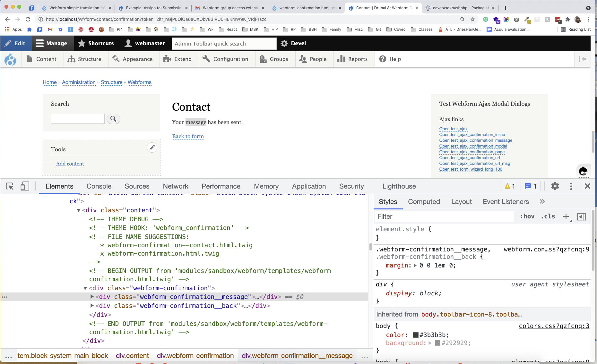Collapse the admin toolbar with the arrow icon
597x364 pixels.
tap(582, 59)
